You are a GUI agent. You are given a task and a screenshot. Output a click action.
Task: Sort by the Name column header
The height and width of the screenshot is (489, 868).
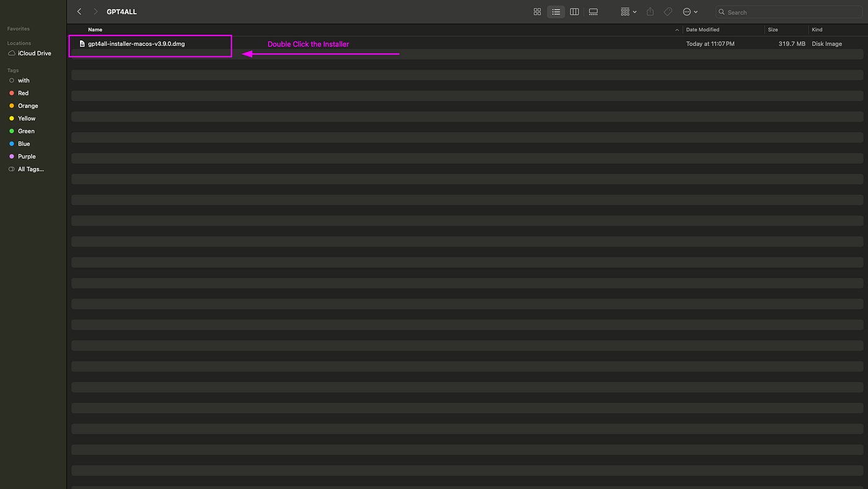95,30
